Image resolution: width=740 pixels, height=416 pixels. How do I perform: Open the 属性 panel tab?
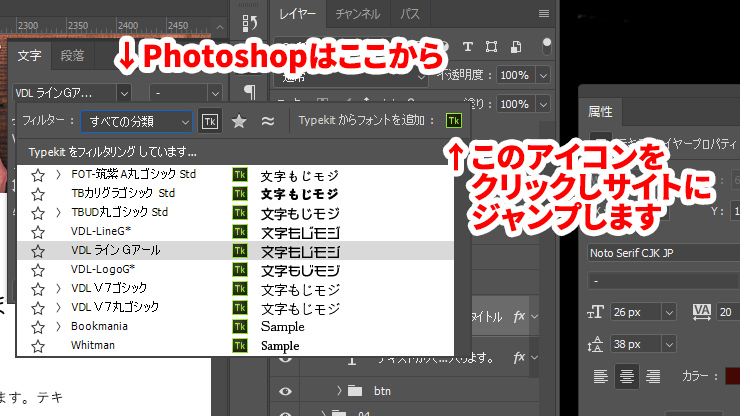pos(600,112)
